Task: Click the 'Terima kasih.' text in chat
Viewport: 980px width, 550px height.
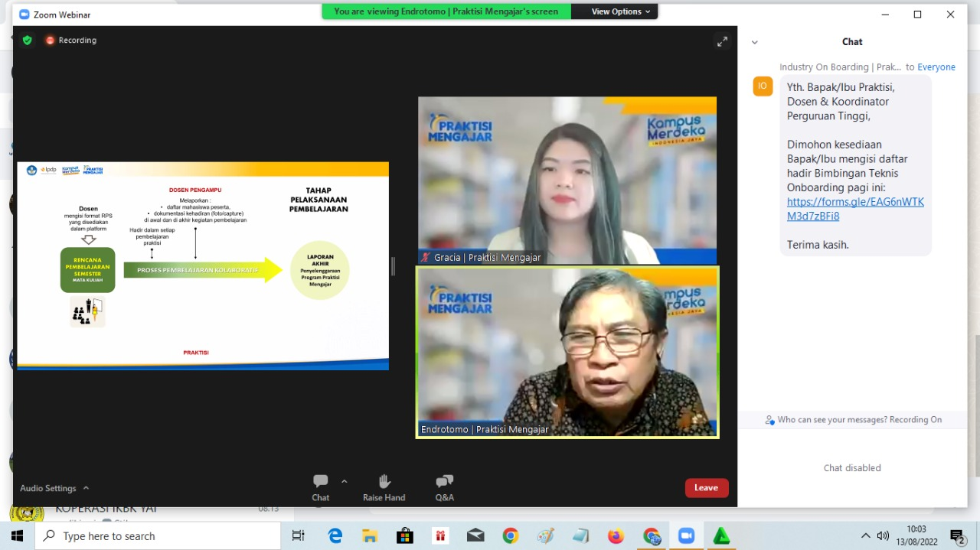Action: click(818, 245)
